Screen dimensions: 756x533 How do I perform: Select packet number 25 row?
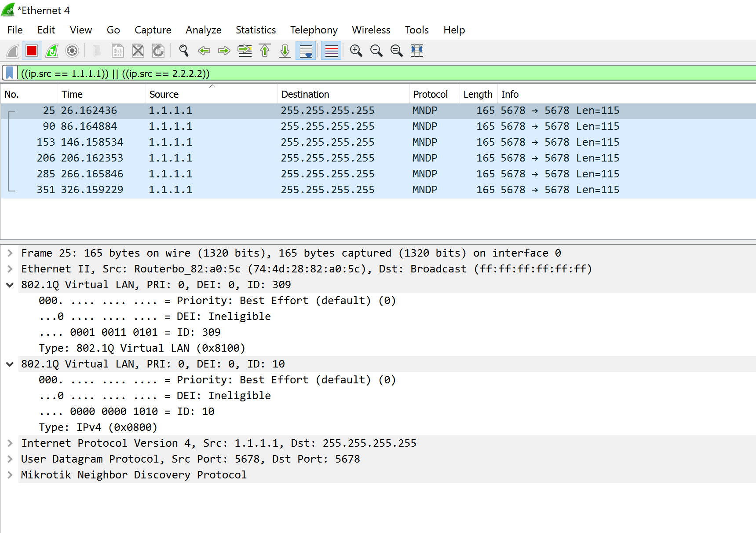378,110
